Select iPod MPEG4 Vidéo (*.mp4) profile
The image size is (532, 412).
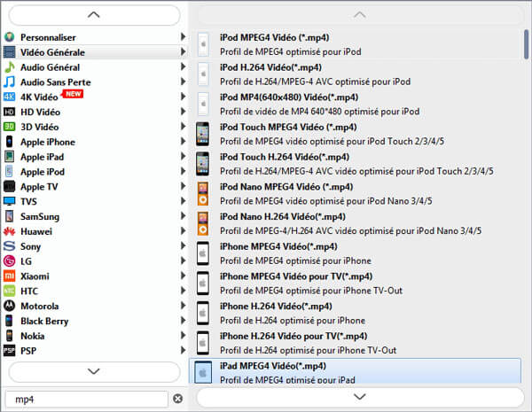click(x=356, y=44)
